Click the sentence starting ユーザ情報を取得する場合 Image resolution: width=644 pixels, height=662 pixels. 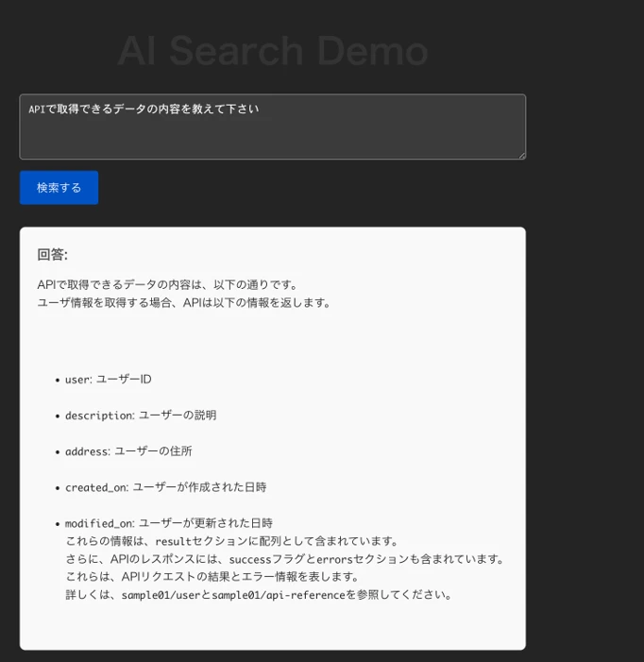(183, 303)
